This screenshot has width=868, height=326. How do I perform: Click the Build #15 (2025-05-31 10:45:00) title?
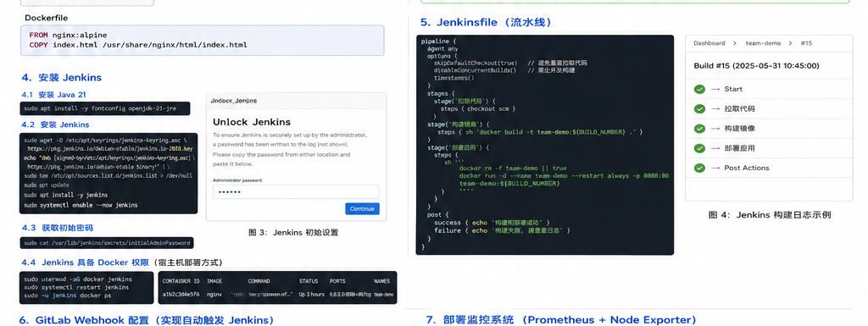point(756,66)
